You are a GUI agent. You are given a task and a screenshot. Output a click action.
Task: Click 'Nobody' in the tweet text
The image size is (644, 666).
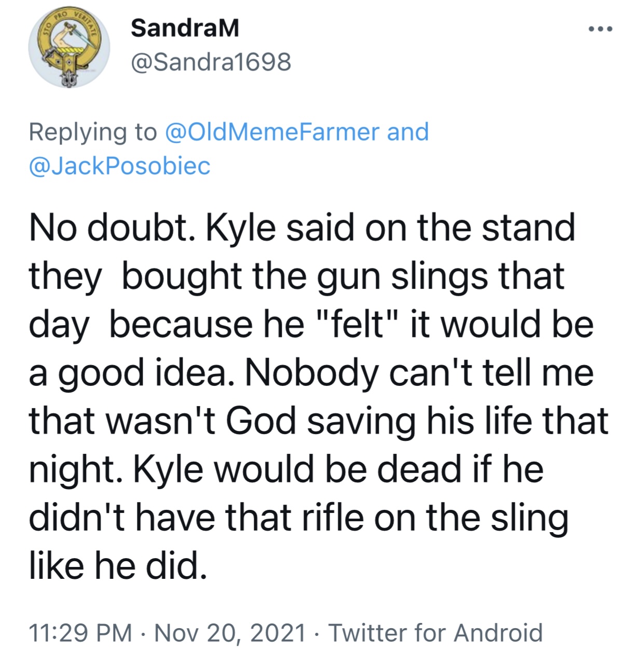(311, 372)
